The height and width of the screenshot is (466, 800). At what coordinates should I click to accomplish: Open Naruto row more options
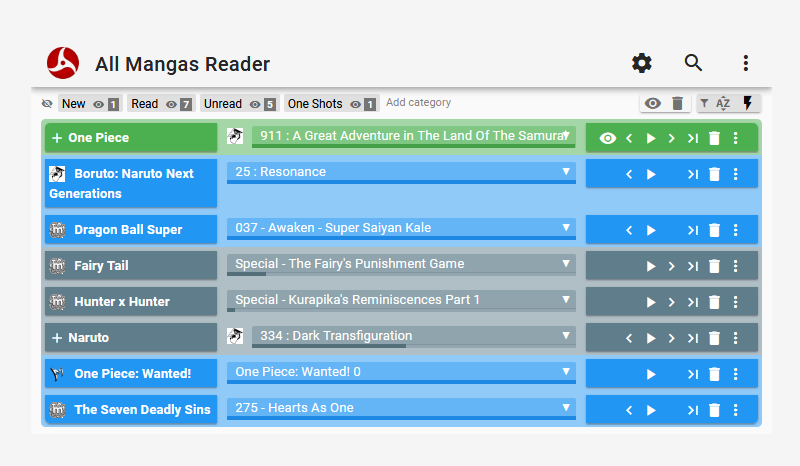735,338
